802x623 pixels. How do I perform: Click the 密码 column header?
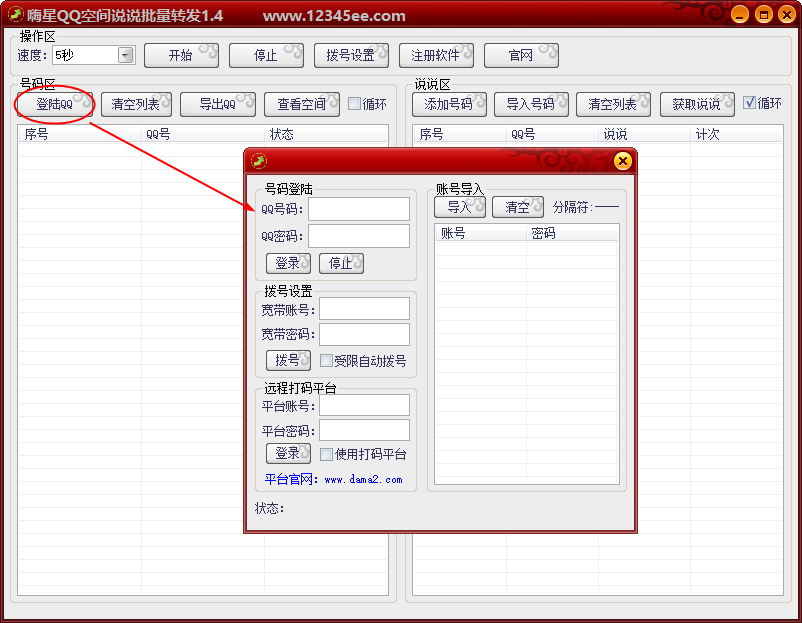pyautogui.click(x=572, y=233)
